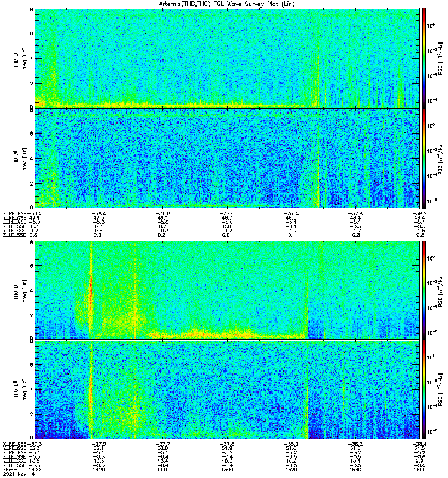Select the THC B⊥ freq [Hz] axis label

[x=20, y=290]
